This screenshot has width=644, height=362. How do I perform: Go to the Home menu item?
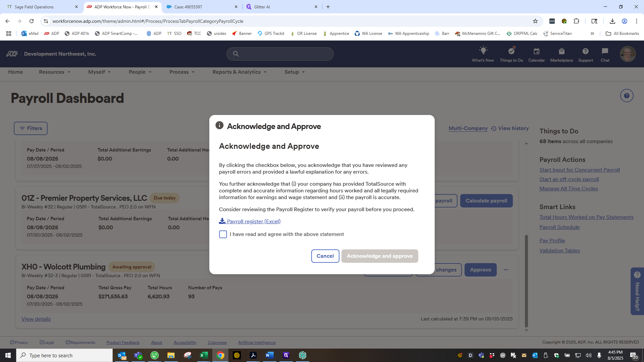click(x=15, y=72)
